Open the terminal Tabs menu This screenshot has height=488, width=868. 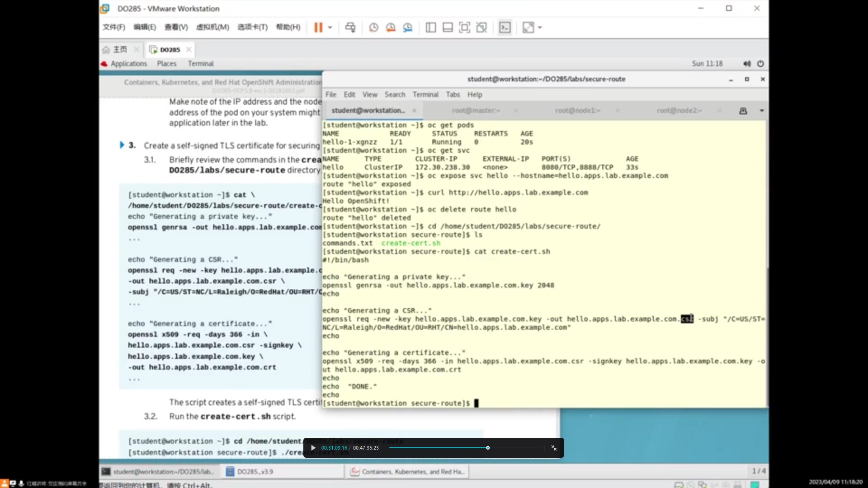coord(453,94)
